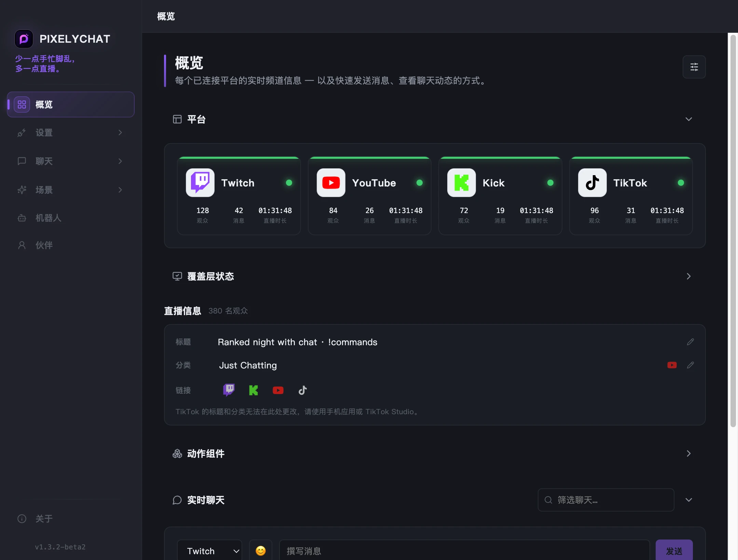Click Twitch's 42 消息 count

(x=239, y=215)
